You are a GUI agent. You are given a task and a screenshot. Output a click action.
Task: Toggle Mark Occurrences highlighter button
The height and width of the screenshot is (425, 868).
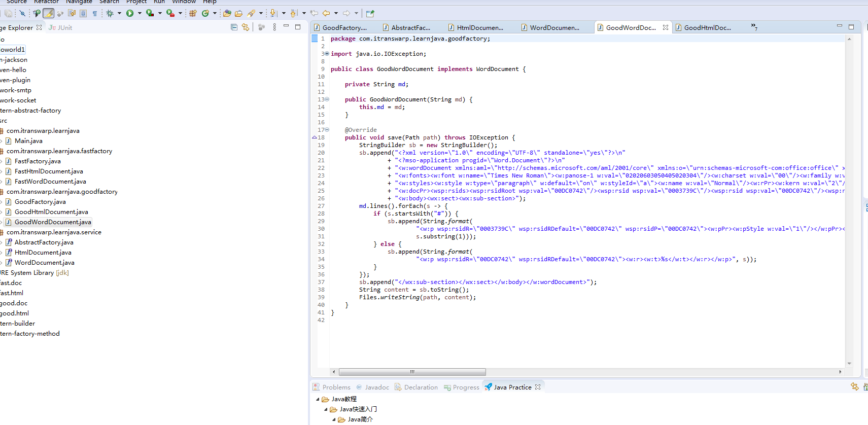[x=48, y=13]
